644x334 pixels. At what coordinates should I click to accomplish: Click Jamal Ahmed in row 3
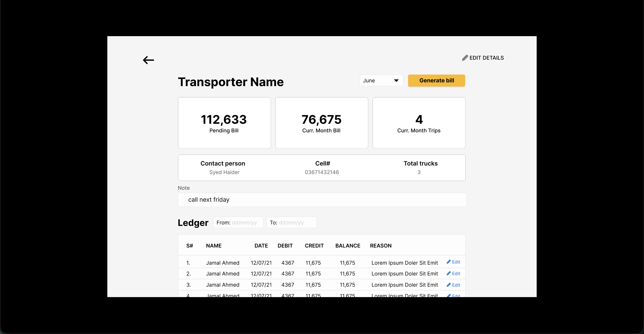223,285
